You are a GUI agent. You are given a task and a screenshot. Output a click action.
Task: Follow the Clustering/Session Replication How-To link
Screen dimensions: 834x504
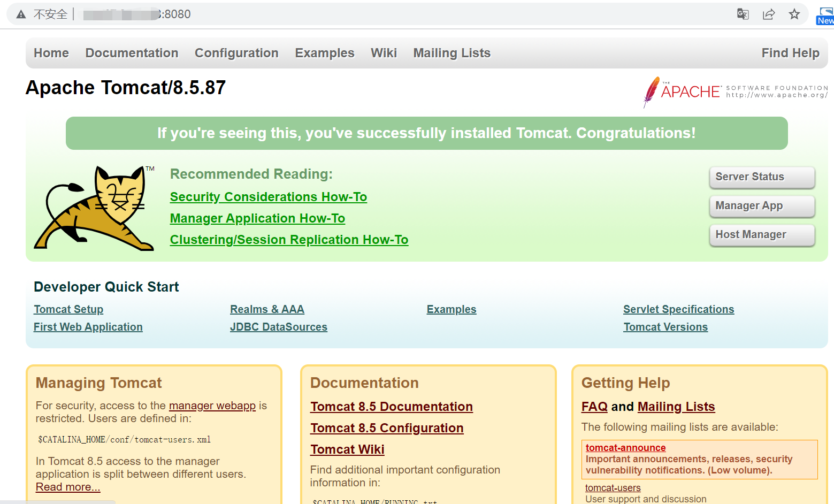click(x=289, y=240)
